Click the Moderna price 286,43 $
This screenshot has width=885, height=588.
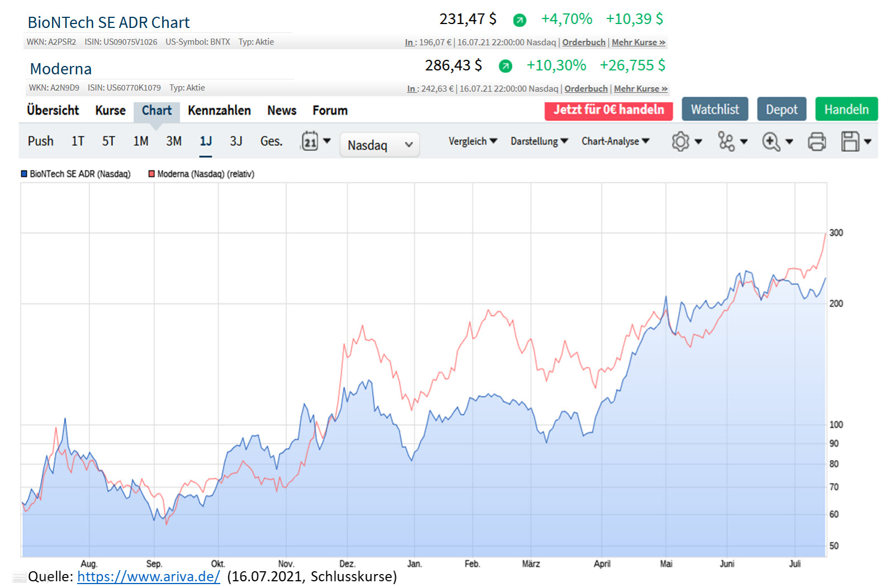pos(453,66)
